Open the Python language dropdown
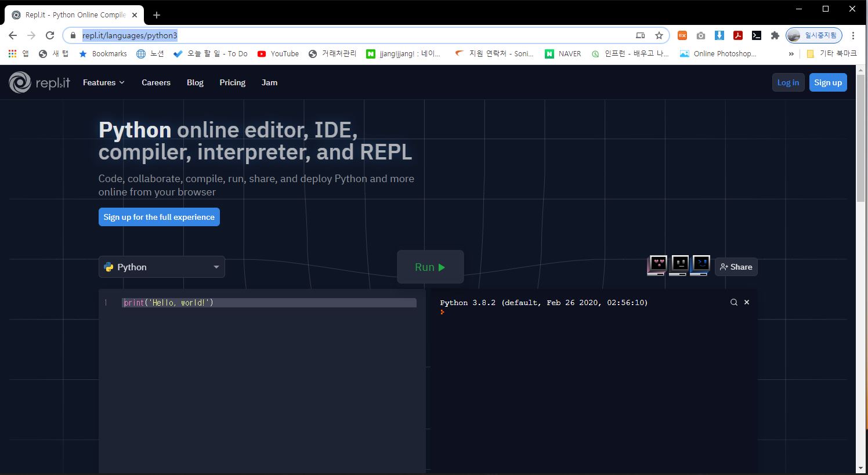 pyautogui.click(x=216, y=267)
